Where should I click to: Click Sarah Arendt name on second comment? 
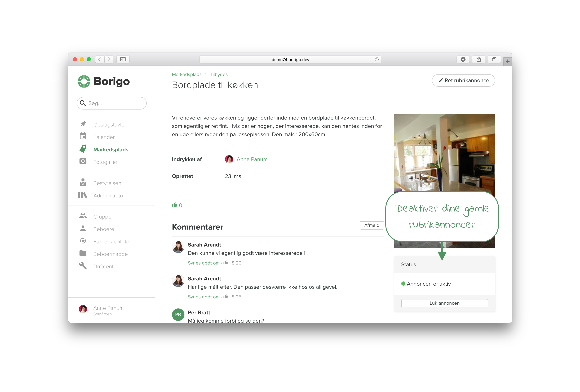click(x=204, y=279)
